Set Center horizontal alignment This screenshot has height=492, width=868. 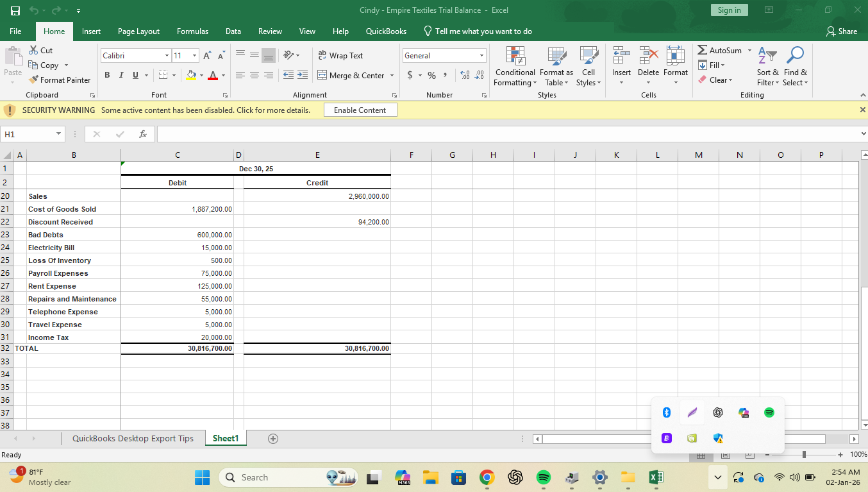click(255, 75)
